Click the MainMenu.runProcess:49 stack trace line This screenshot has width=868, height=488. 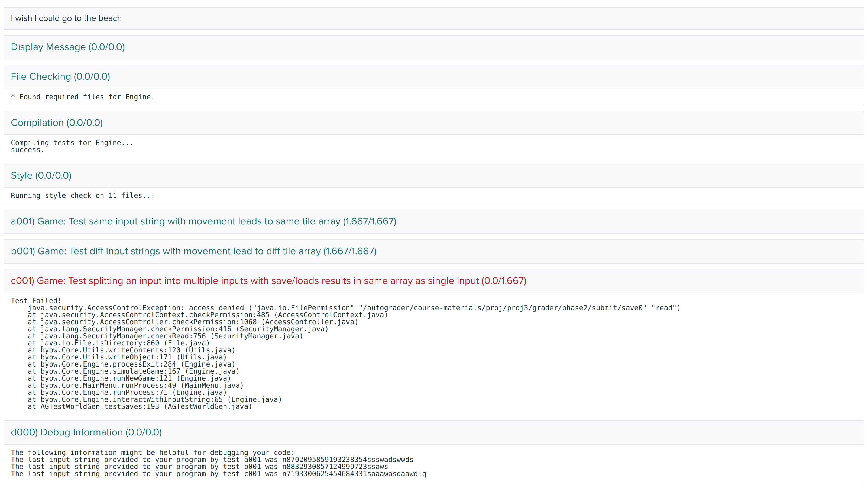(135, 385)
